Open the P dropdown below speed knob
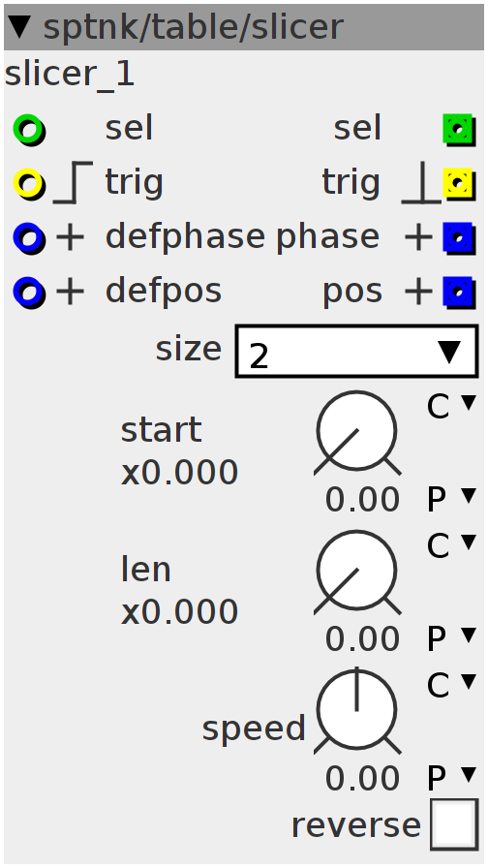The image size is (488, 868). [451, 778]
